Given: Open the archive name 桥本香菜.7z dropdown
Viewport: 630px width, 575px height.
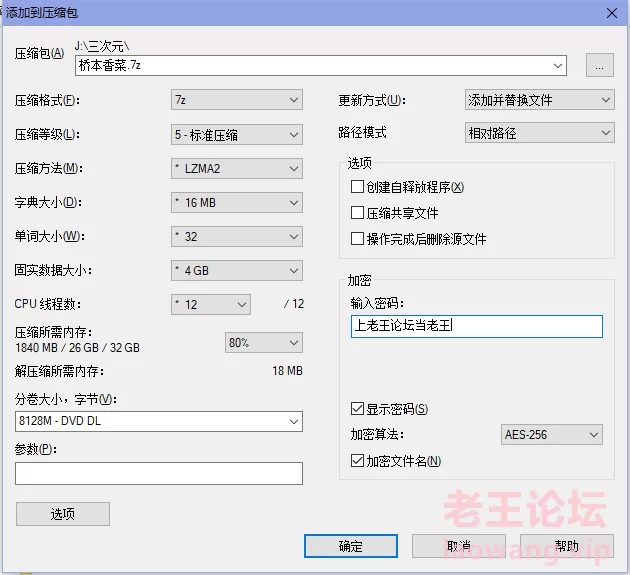Looking at the screenshot, I should click(x=557, y=65).
